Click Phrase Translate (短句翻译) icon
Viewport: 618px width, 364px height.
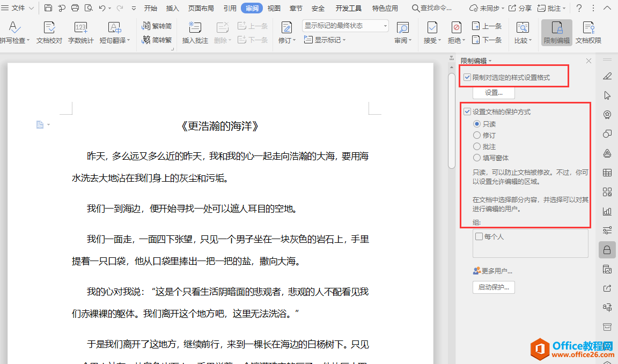[114, 32]
